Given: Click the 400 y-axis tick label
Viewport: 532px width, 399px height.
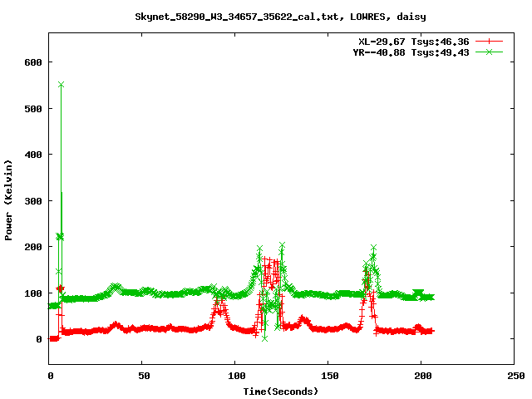Looking at the screenshot, I should pos(33,155).
